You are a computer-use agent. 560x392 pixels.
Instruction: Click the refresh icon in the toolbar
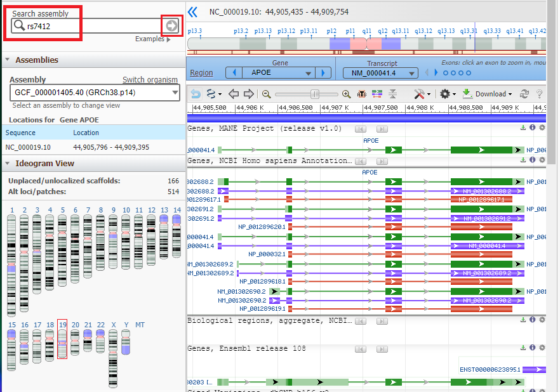point(524,94)
